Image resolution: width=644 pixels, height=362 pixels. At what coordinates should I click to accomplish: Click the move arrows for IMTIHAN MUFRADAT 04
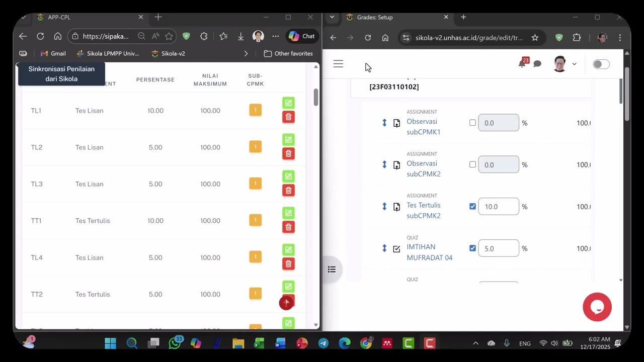[384, 248]
